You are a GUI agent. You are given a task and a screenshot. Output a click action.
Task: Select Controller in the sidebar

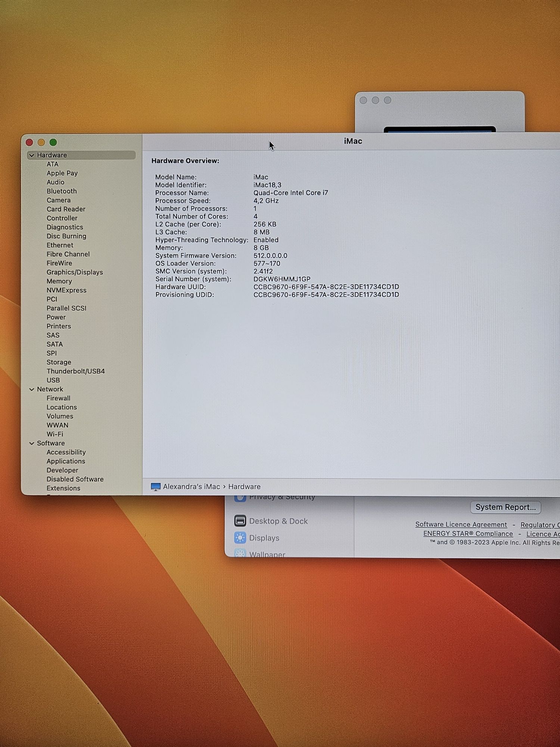pos(62,218)
